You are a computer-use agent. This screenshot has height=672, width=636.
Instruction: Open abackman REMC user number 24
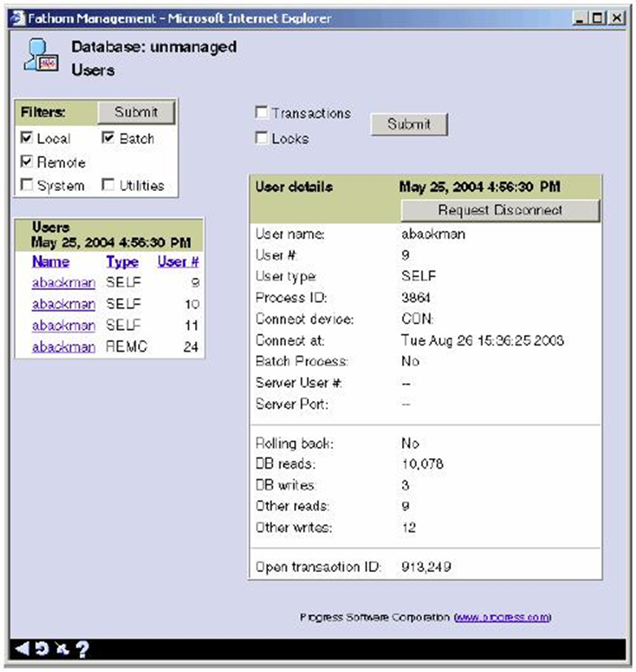pyautogui.click(x=63, y=346)
